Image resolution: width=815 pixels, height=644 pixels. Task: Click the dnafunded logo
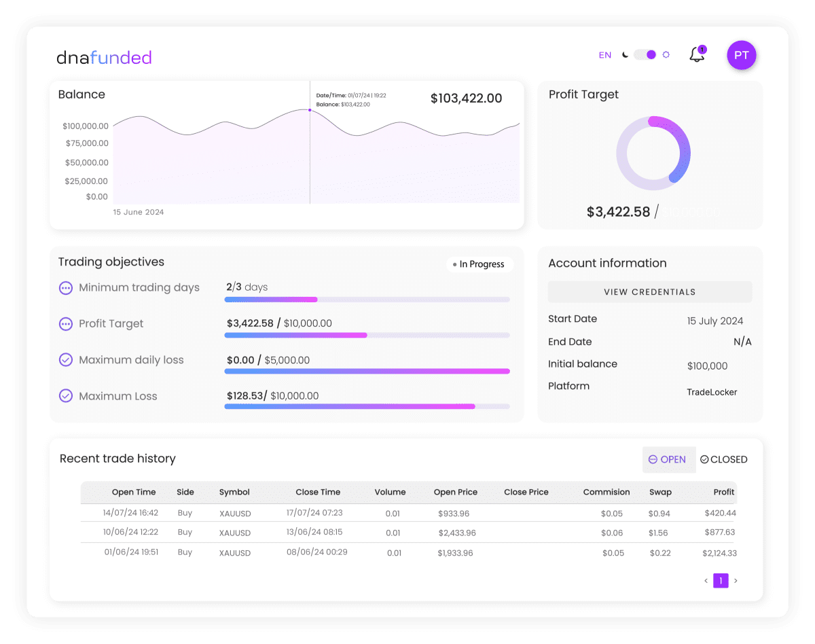pyautogui.click(x=103, y=58)
